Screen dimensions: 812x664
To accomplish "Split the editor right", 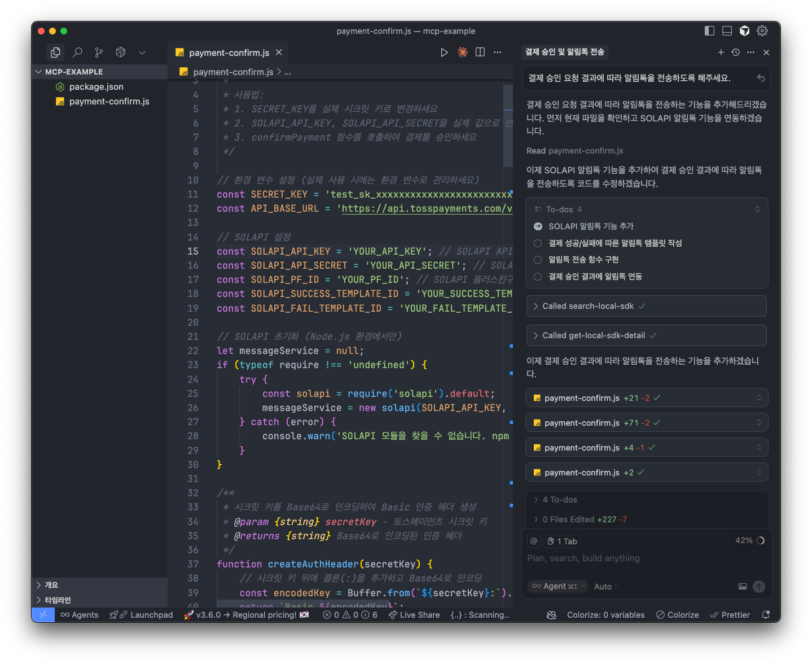I will tap(480, 53).
